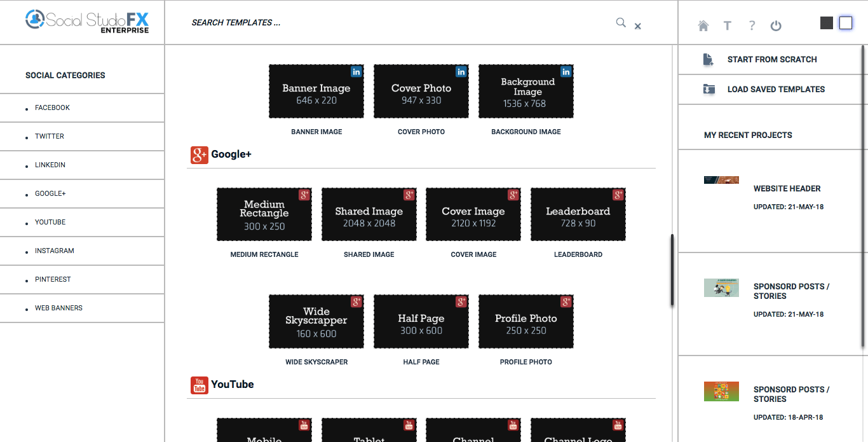868x442 pixels.
Task: Choose the Half Page 300 x 600 template card
Action: point(421,322)
